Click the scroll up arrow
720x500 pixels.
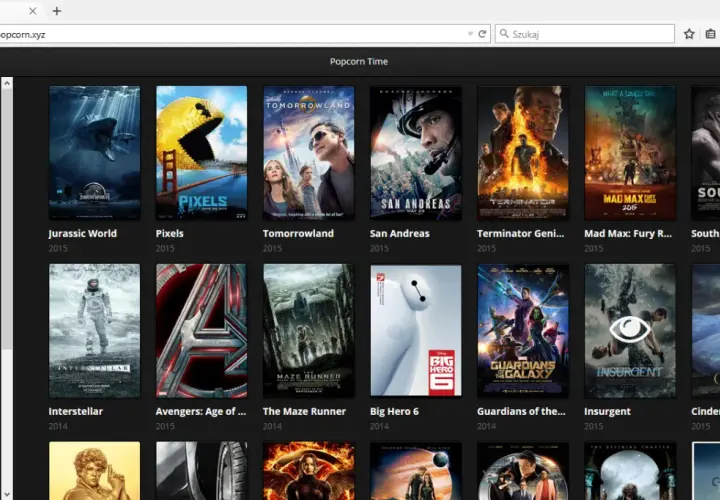[7, 83]
